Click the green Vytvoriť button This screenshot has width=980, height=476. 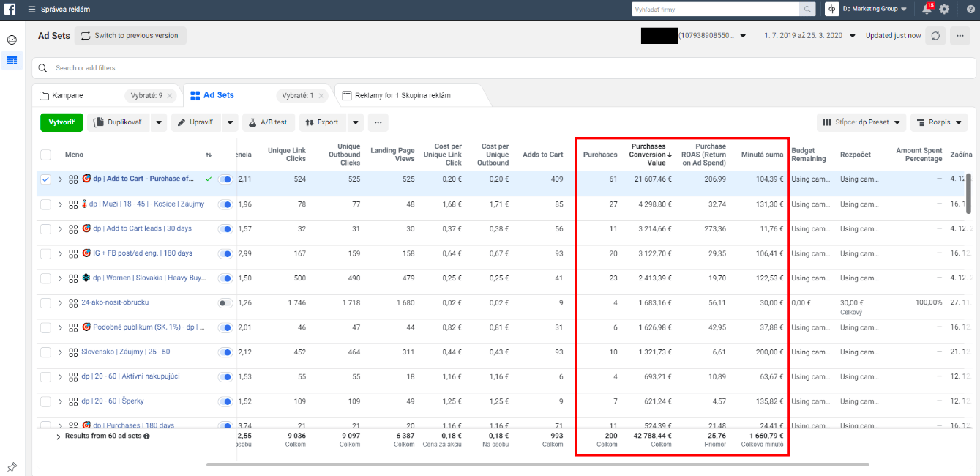(x=61, y=122)
